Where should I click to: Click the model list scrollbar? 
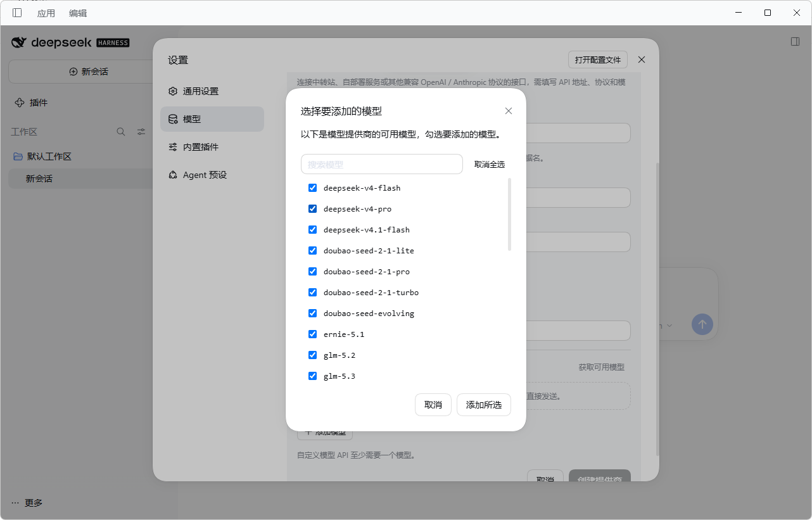pos(509,215)
